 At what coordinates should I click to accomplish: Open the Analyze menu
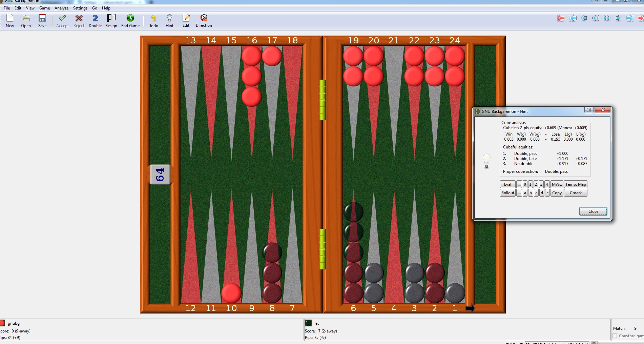click(61, 8)
